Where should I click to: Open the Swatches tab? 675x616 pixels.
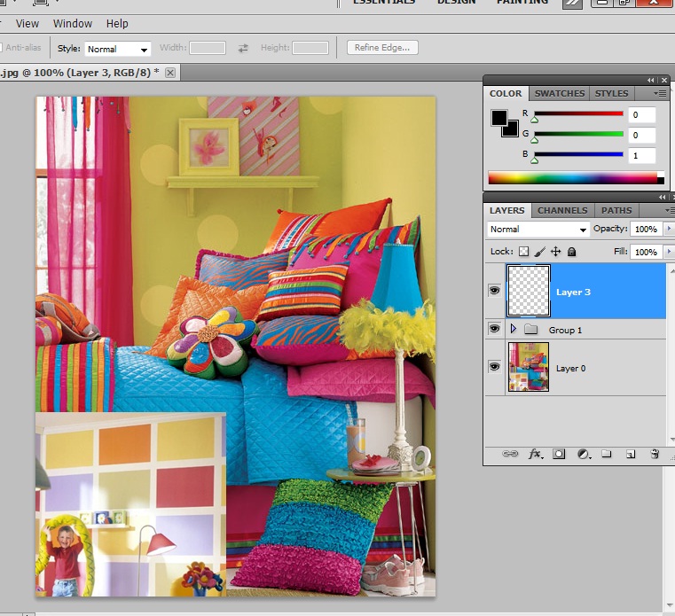559,93
